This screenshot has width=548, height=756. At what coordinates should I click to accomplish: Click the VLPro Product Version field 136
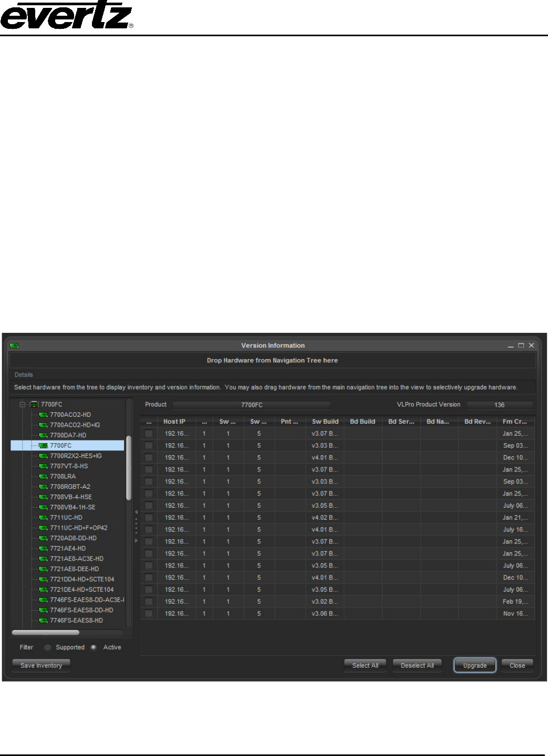pos(500,405)
